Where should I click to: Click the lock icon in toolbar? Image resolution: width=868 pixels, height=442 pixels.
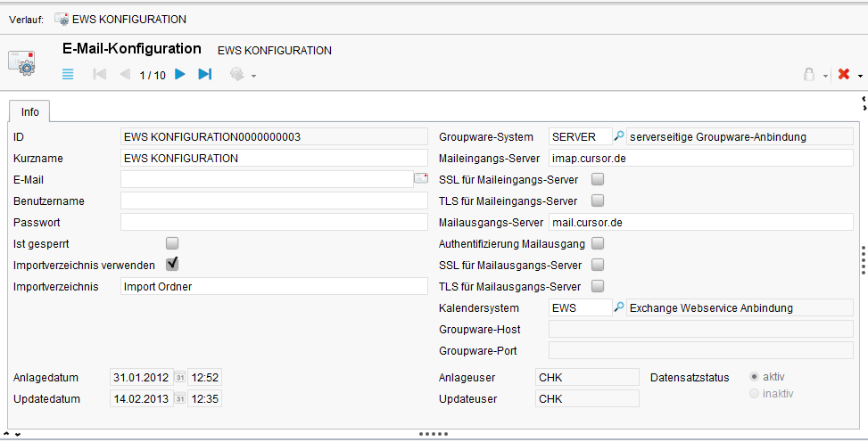tap(809, 75)
